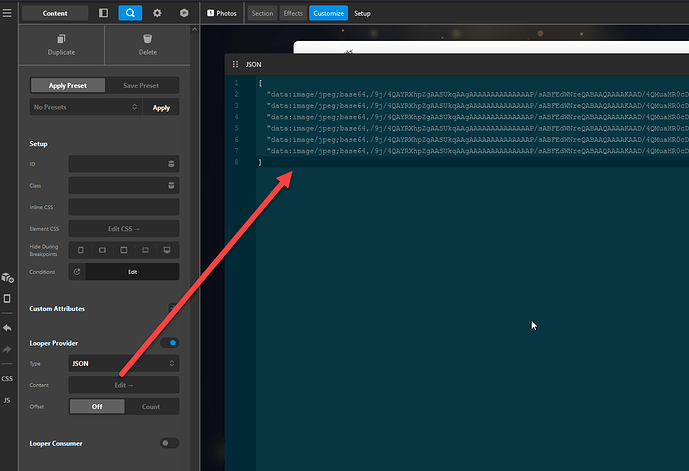Switch to the Effects tab
Image resolution: width=689 pixels, height=471 pixels.
click(x=293, y=13)
